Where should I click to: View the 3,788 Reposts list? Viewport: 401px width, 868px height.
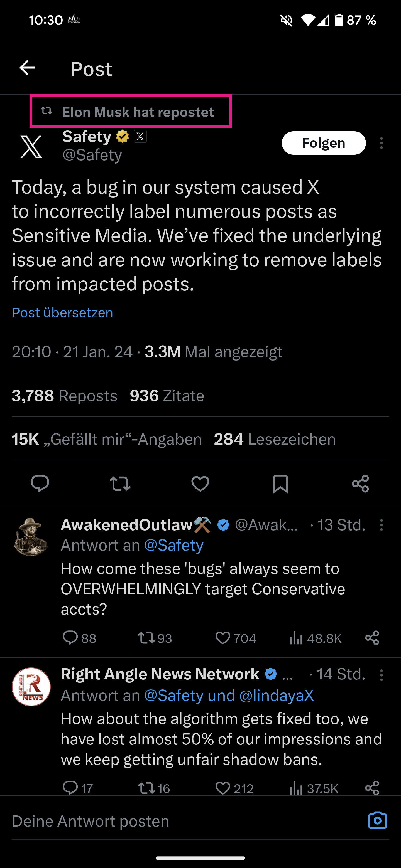(64, 396)
